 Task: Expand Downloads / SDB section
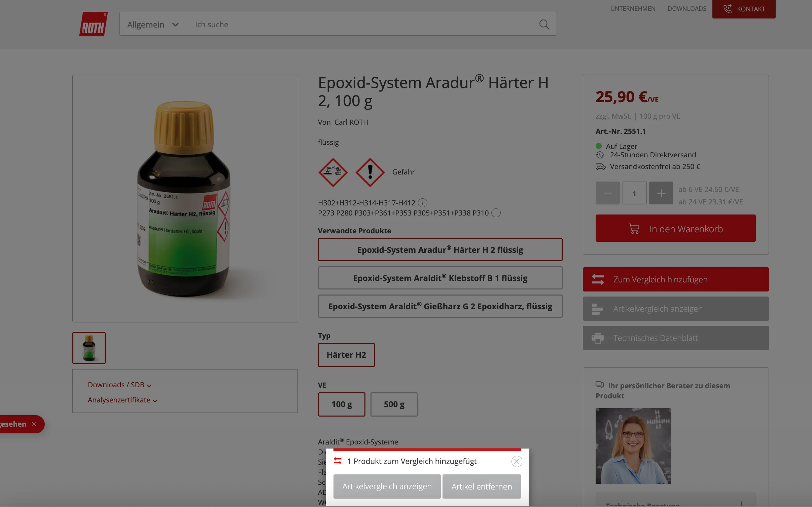tap(119, 385)
